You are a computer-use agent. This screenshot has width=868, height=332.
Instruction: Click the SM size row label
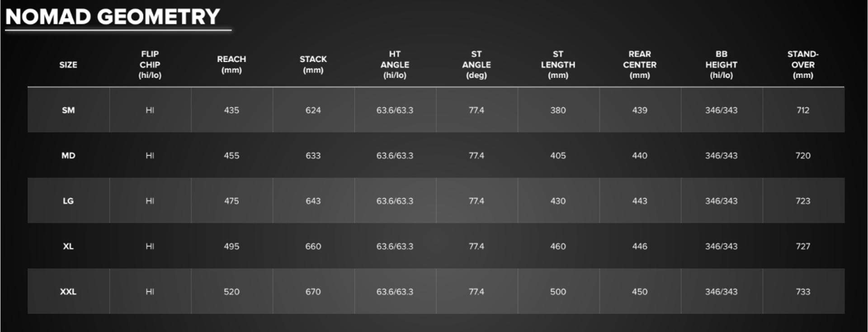(x=68, y=110)
